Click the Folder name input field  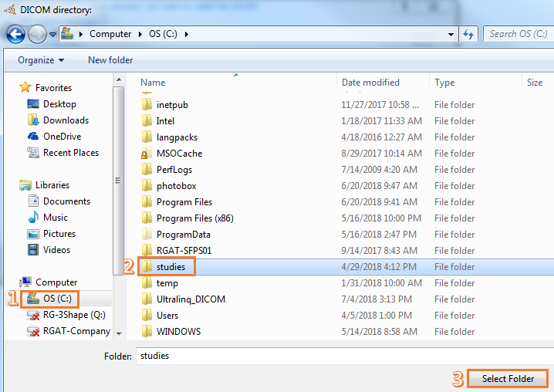pos(339,356)
